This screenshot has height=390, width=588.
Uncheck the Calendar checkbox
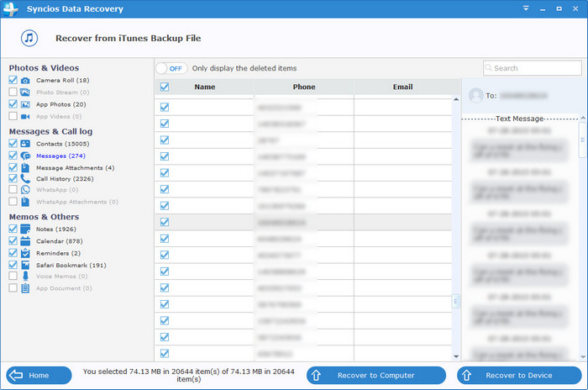coord(13,240)
